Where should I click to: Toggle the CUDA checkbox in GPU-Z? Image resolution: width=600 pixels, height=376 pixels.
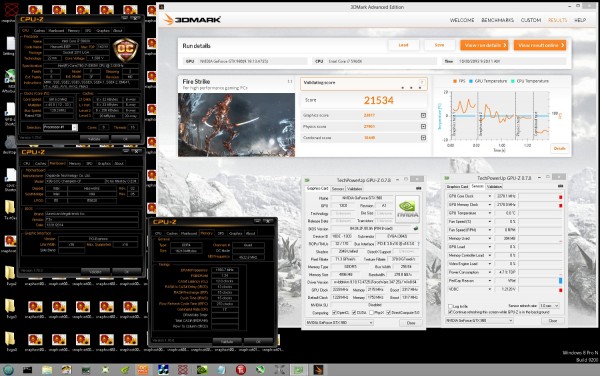[354, 313]
